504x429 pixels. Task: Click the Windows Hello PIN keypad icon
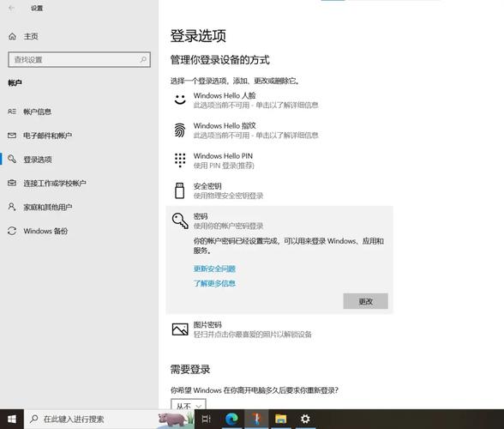[180, 160]
